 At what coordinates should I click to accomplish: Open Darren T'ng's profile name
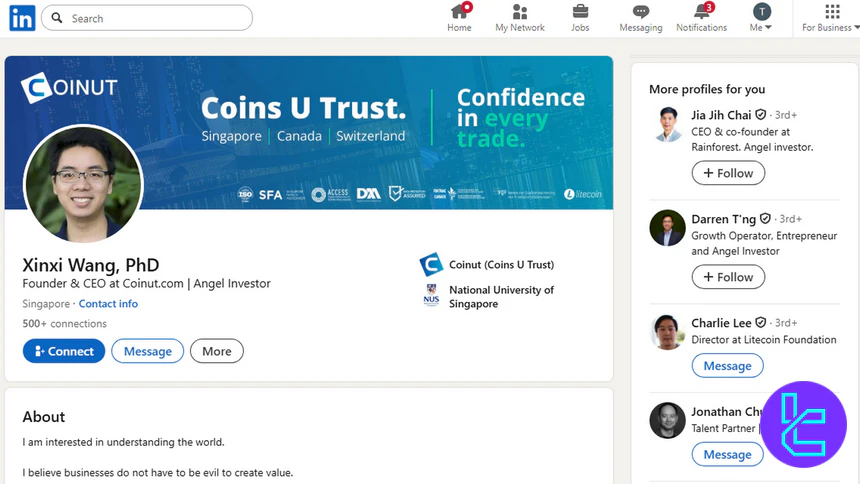point(723,220)
